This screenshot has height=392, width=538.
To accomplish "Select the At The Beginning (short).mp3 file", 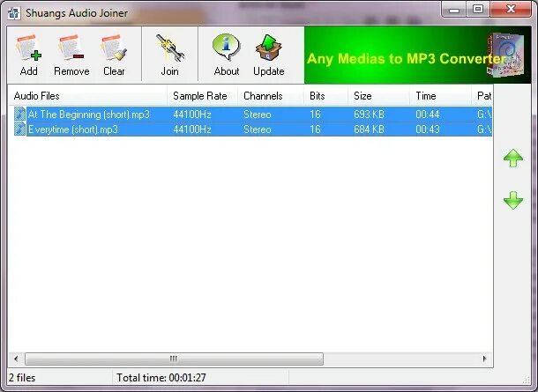I will (x=89, y=115).
